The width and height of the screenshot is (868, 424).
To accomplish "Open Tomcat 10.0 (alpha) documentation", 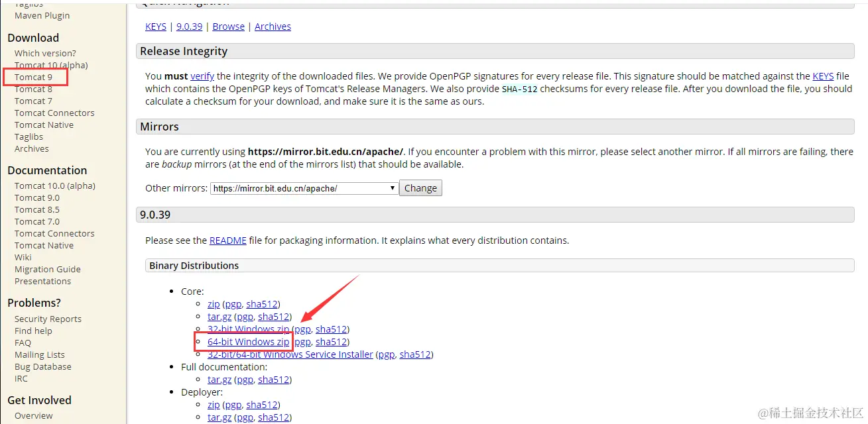I will point(55,185).
